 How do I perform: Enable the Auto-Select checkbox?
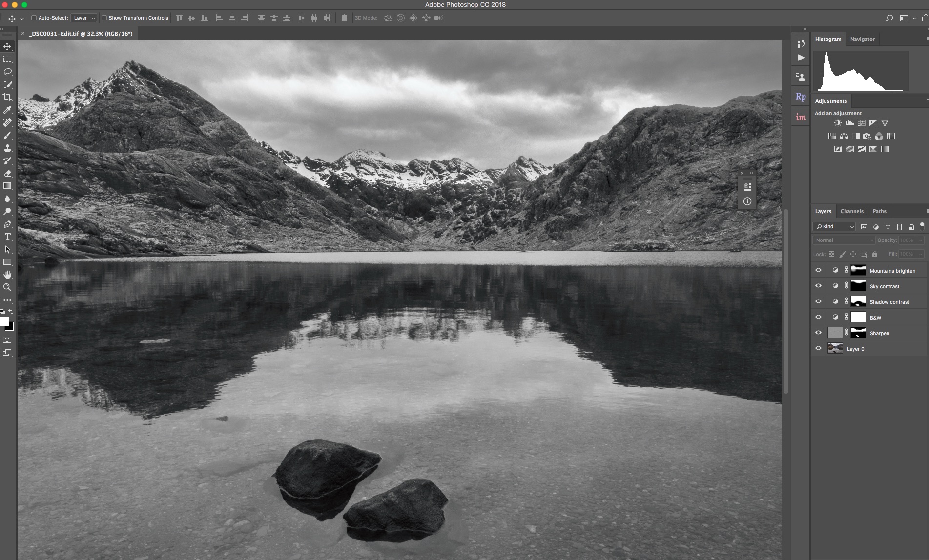click(34, 18)
